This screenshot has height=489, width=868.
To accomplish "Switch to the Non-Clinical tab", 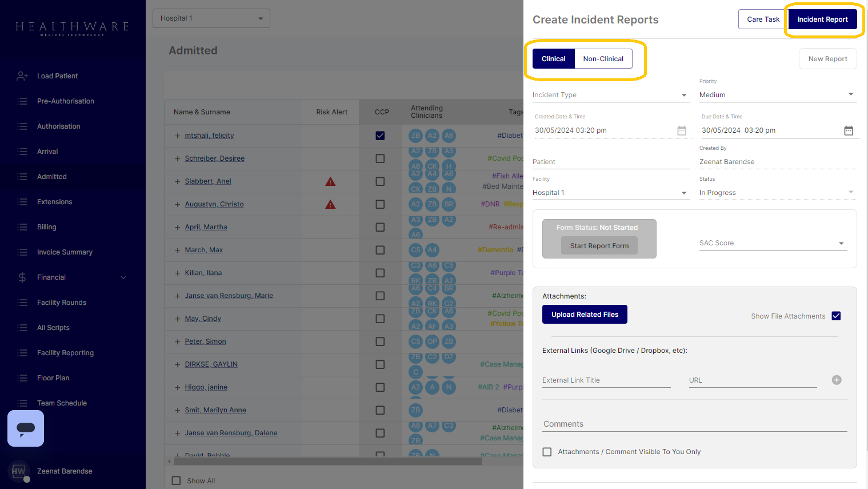I will (603, 59).
